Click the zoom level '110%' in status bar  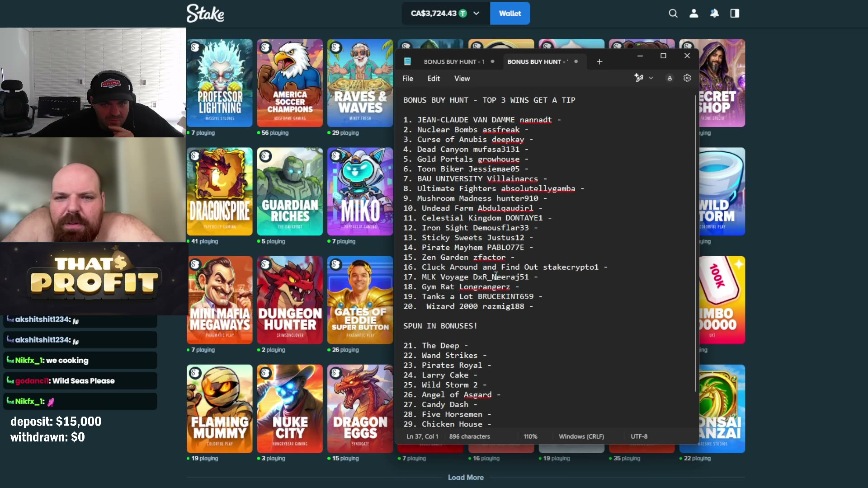(x=530, y=436)
